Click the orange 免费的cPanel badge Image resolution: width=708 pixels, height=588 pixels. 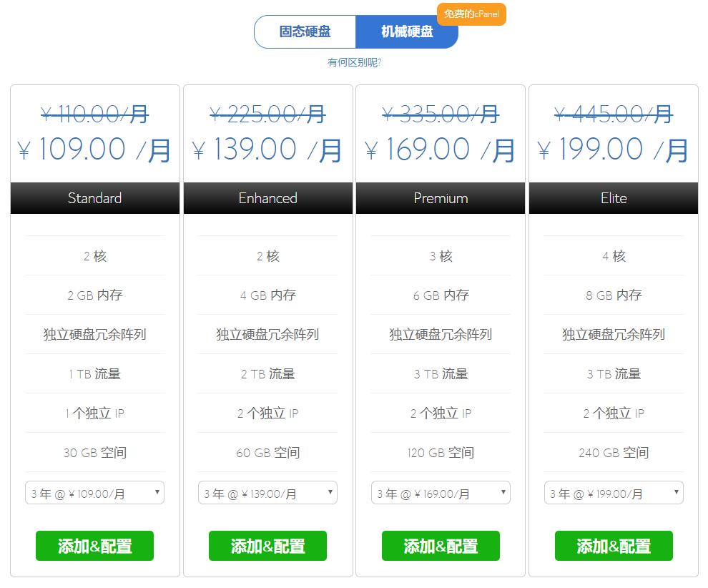pos(471,14)
